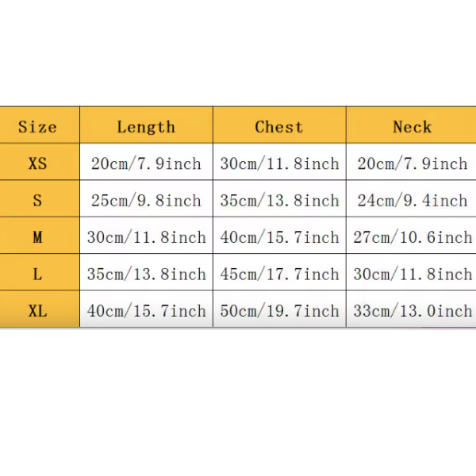Select the L size row label
Image resolution: width=476 pixels, height=476 pixels.
coord(38,274)
